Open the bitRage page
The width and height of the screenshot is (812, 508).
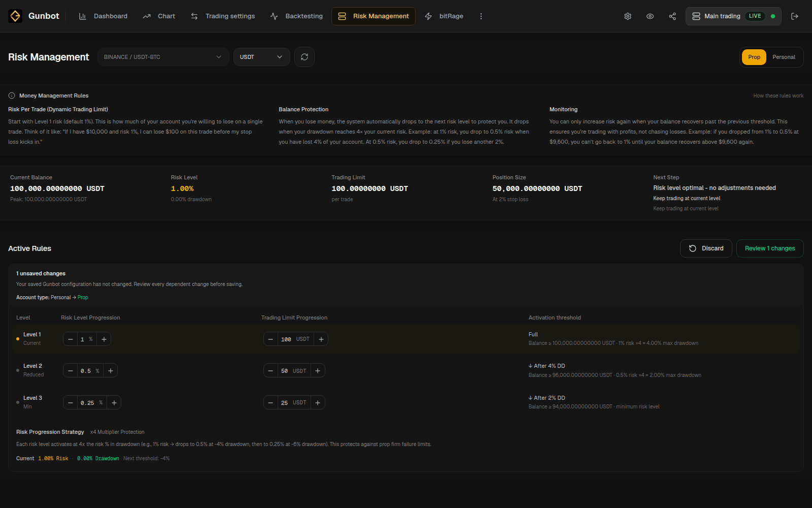click(444, 16)
